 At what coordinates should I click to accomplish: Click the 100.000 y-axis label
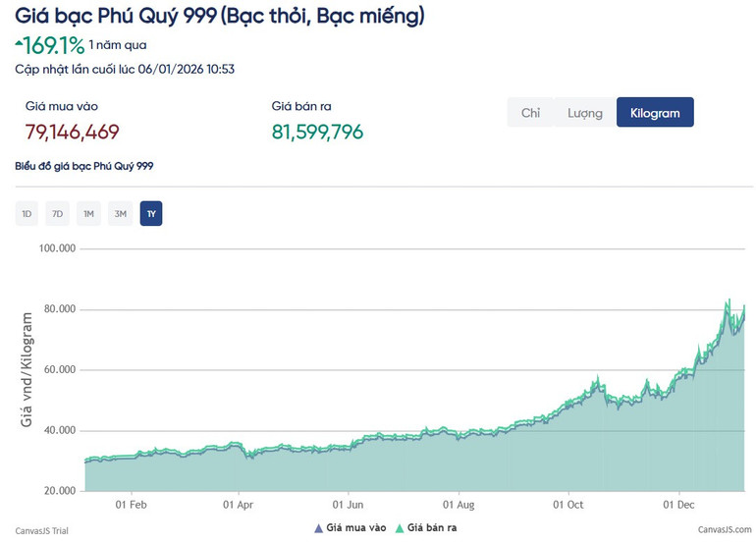click(x=57, y=248)
